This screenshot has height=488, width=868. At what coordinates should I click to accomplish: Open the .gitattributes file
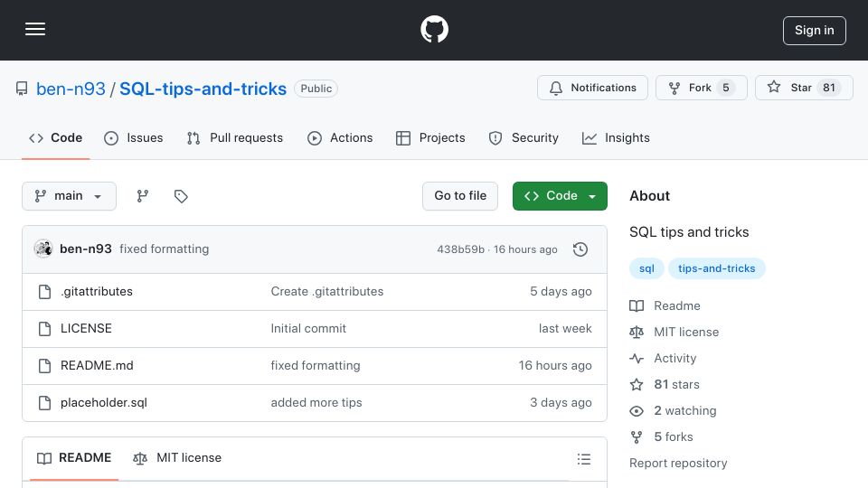click(97, 292)
